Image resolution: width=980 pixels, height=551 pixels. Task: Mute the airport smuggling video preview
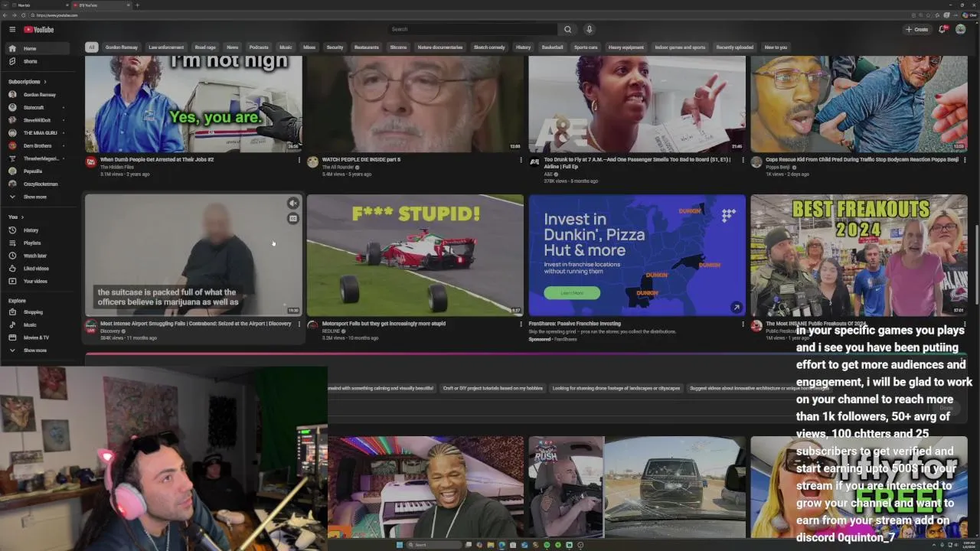(x=292, y=204)
